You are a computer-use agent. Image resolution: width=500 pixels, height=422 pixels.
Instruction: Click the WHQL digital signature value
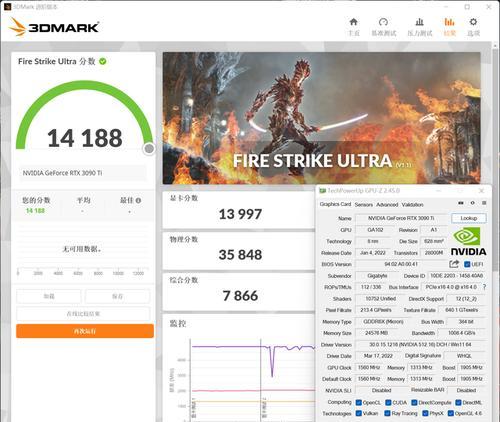click(x=464, y=356)
